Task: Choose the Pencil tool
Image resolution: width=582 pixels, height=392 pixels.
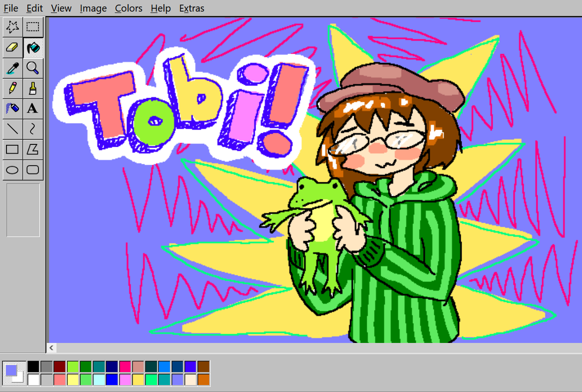Action: (x=13, y=88)
